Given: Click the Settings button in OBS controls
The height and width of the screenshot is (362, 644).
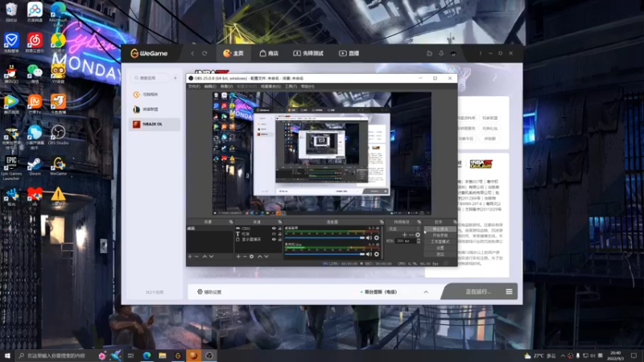Looking at the screenshot, I should [x=440, y=248].
